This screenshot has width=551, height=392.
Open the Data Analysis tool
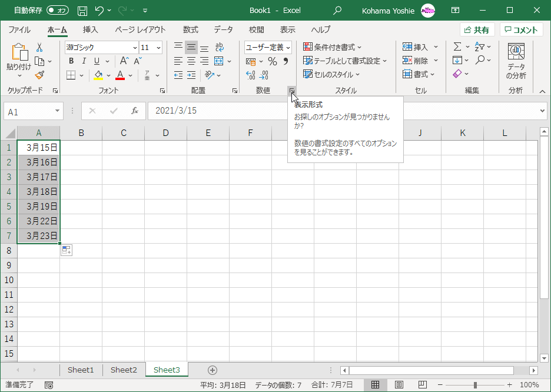[516, 62]
